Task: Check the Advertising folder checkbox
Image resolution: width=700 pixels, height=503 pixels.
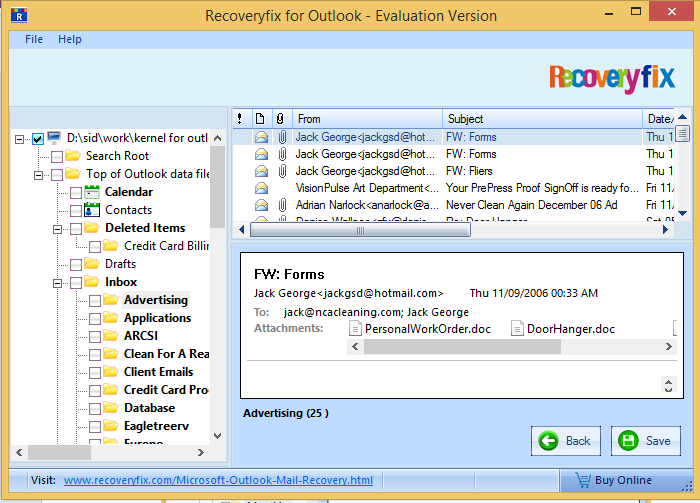Action: click(95, 301)
